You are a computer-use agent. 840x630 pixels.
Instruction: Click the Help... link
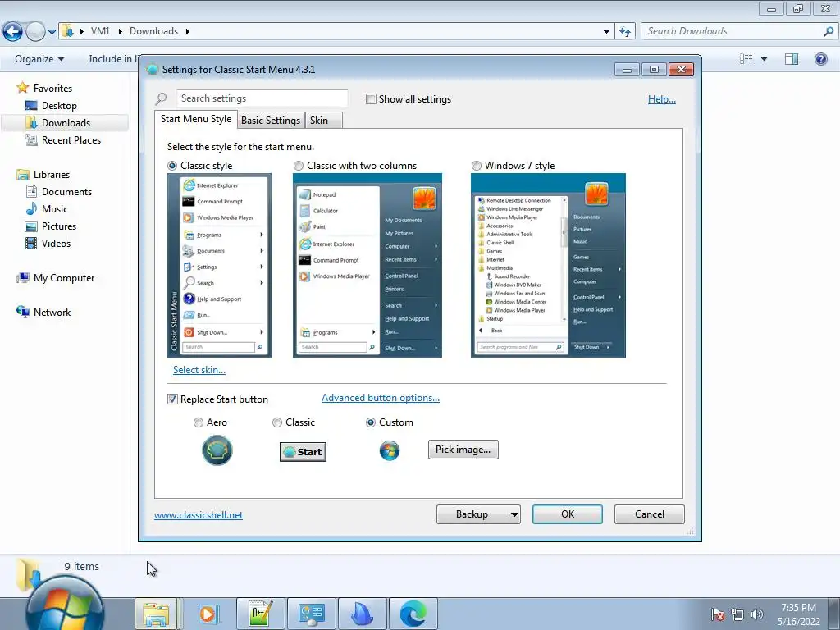coord(662,99)
